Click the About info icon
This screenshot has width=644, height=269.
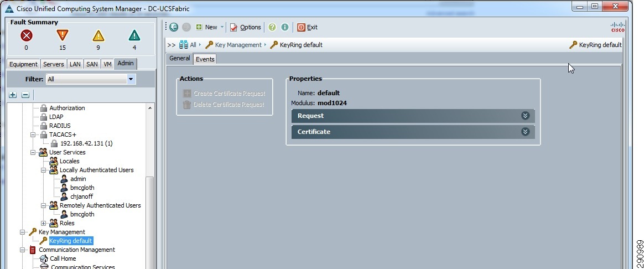[x=284, y=27]
